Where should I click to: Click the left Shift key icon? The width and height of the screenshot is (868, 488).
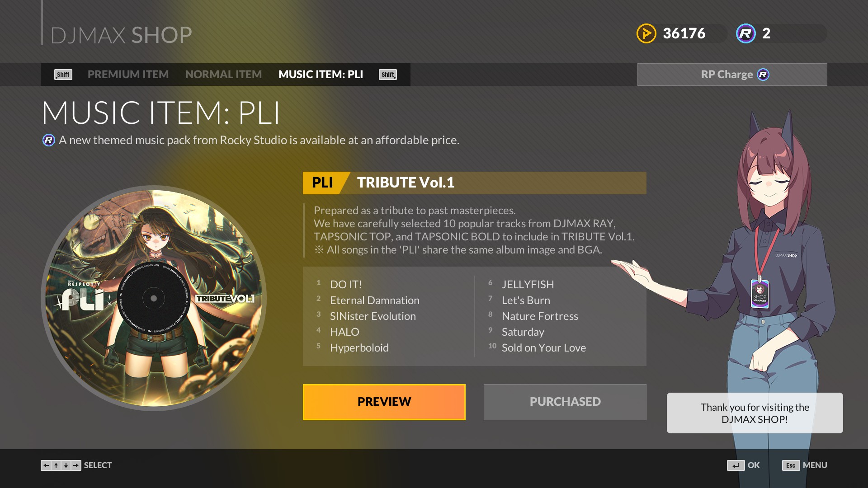click(63, 75)
